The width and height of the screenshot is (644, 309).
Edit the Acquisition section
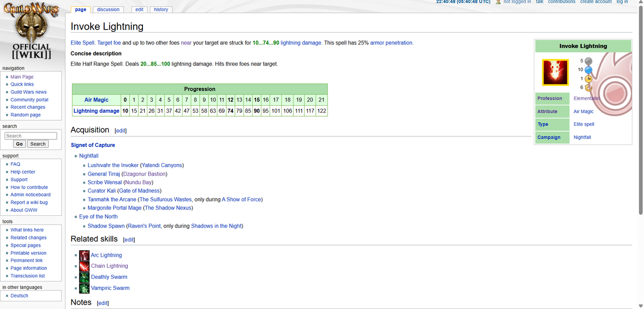[121, 131]
